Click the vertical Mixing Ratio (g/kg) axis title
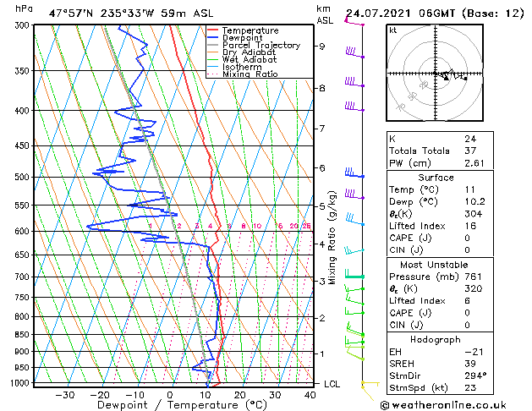The image size is (532, 411). (332, 238)
